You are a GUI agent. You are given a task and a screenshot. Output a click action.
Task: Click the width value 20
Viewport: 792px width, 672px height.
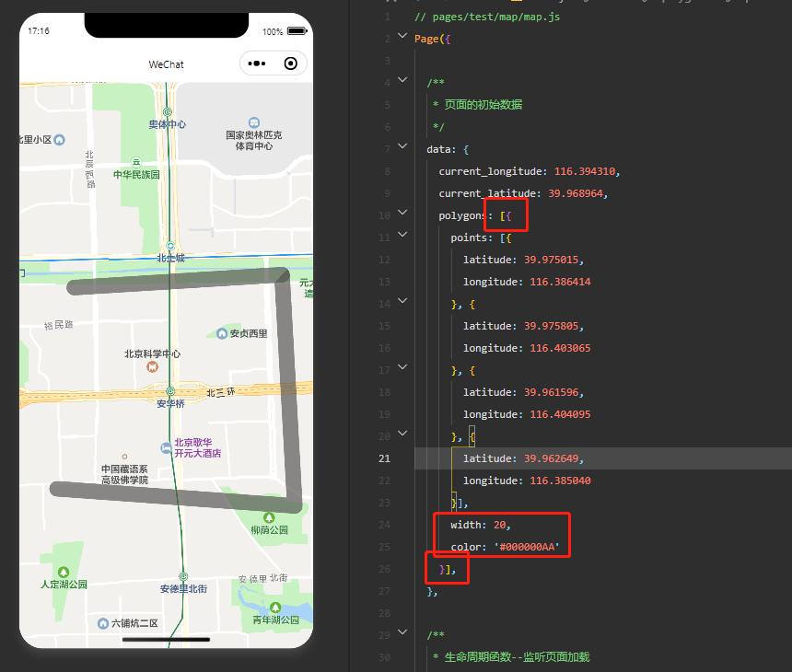coord(499,525)
